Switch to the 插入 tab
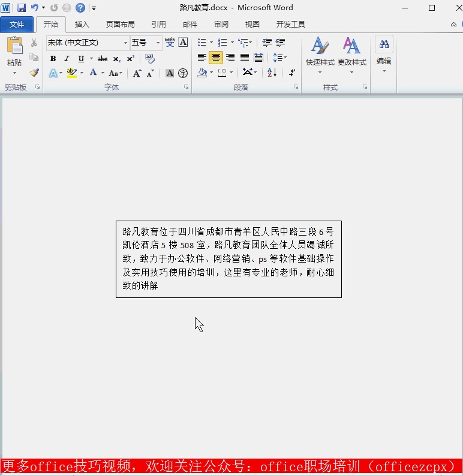The height and width of the screenshot is (476, 463). coord(82,25)
